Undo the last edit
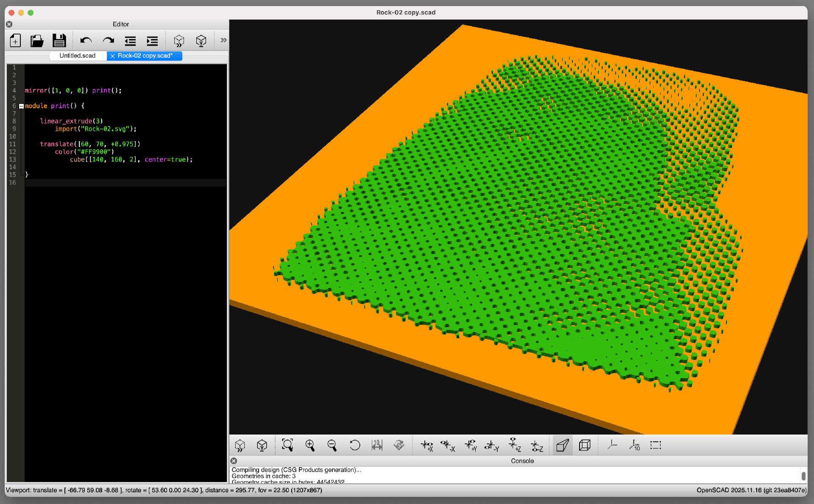 point(86,41)
